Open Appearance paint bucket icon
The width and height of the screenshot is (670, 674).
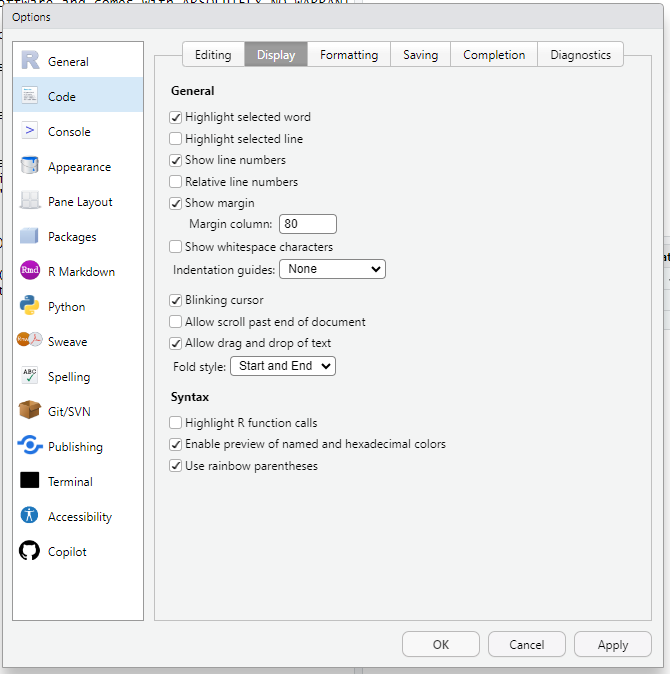(30, 166)
